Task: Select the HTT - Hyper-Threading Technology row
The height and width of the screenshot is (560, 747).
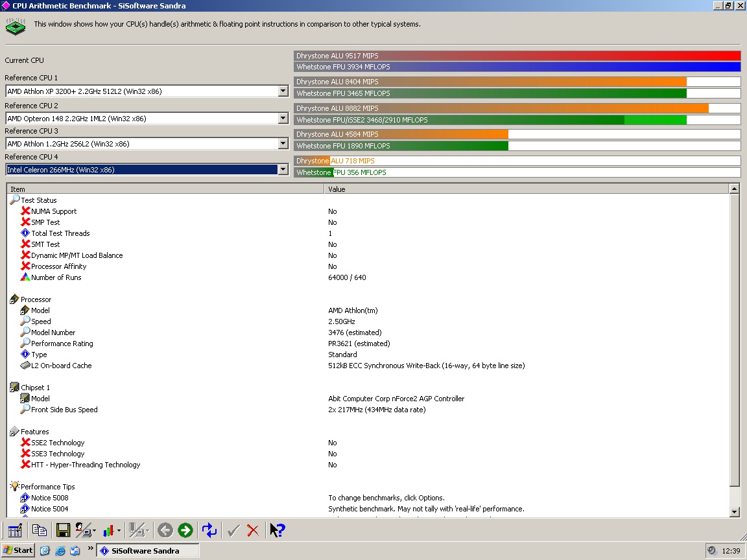Action: coord(368,464)
